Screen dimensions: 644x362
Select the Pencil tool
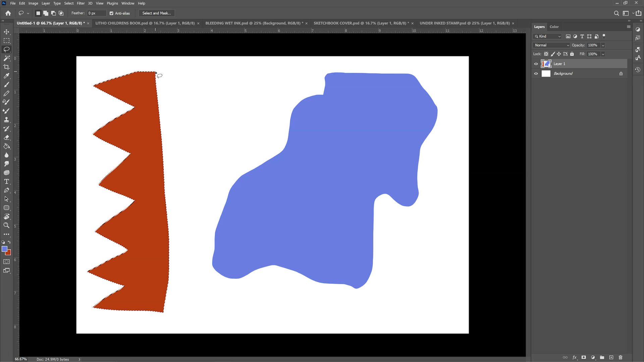pos(6,93)
